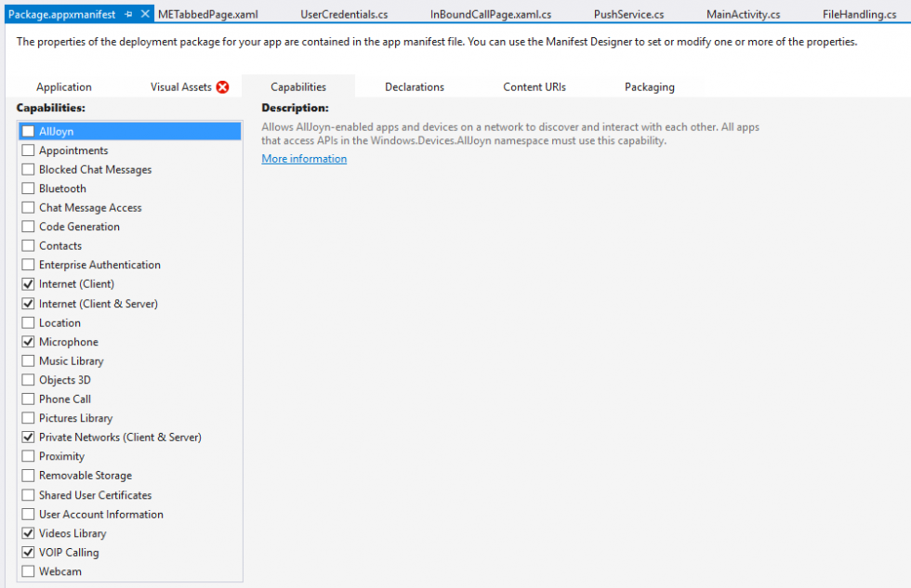
Task: Enable the Bluetooth capability
Action: point(27,188)
